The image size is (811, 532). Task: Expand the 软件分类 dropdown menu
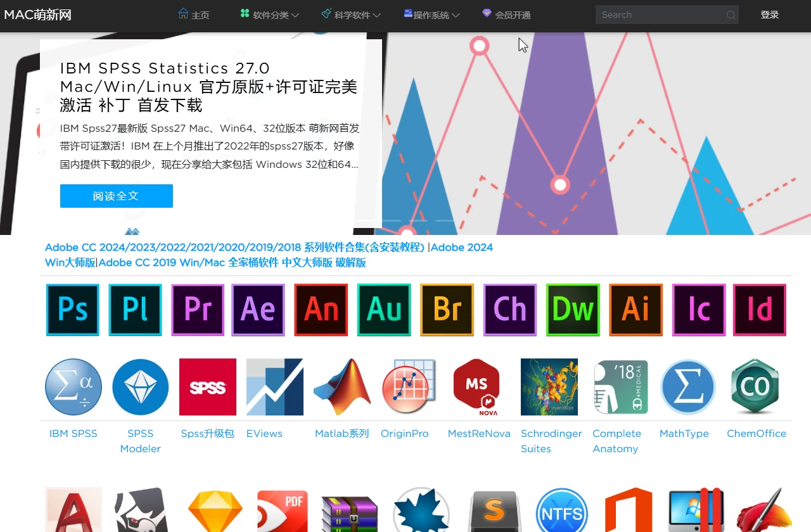pyautogui.click(x=269, y=15)
